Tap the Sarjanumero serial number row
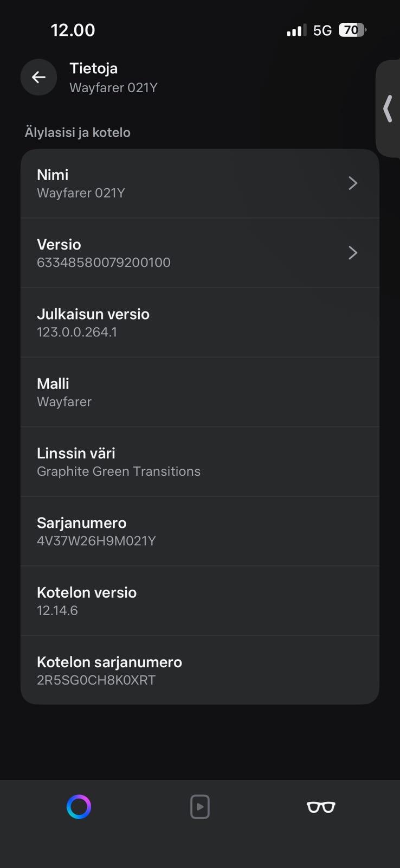The width and height of the screenshot is (400, 868). [199, 531]
